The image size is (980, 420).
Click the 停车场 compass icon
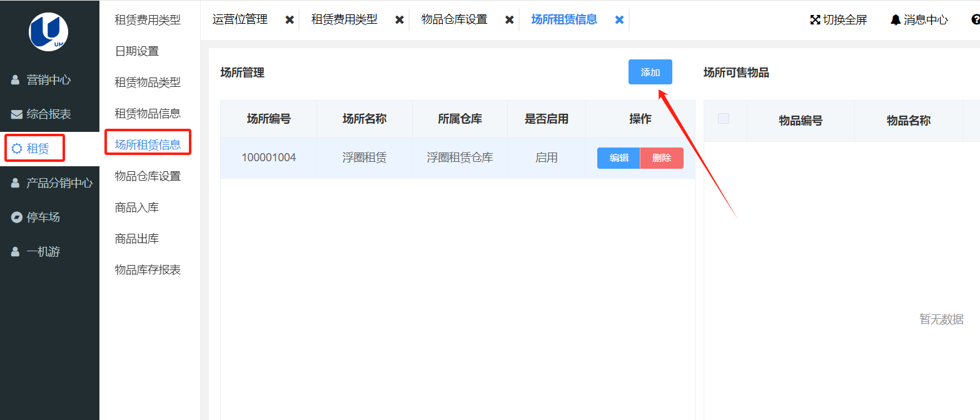pyautogui.click(x=17, y=217)
